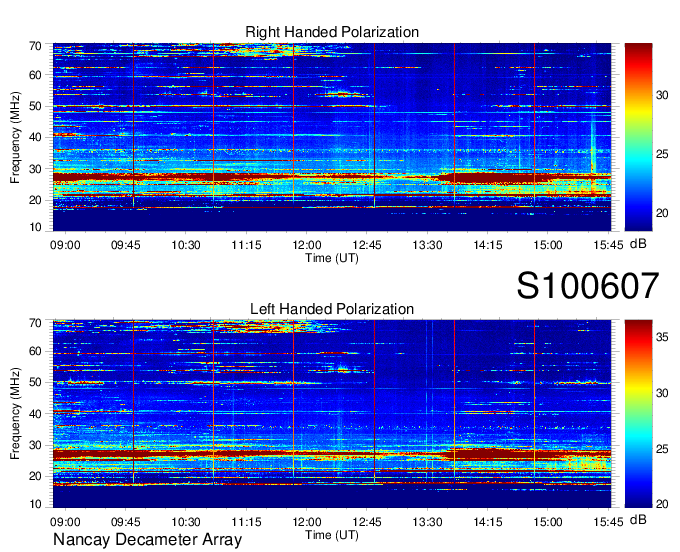Click the dB unit beside Left Handed color bar

(638, 519)
